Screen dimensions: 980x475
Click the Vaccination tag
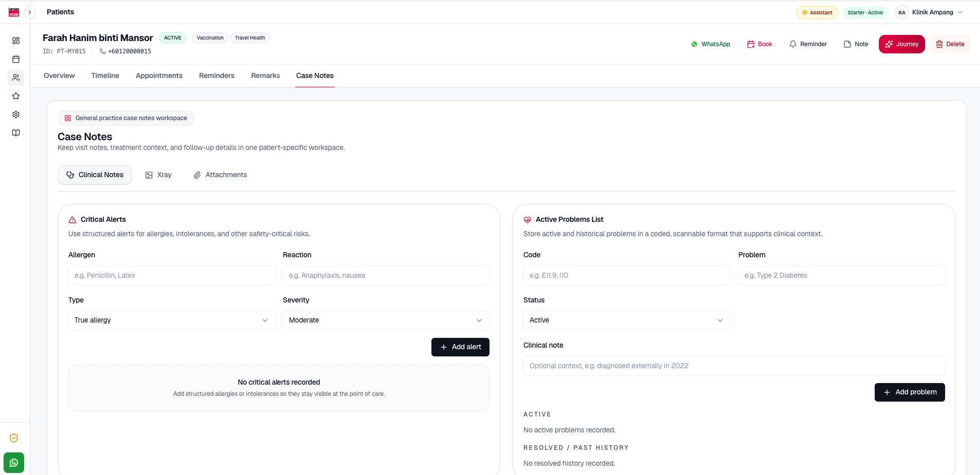tap(210, 37)
